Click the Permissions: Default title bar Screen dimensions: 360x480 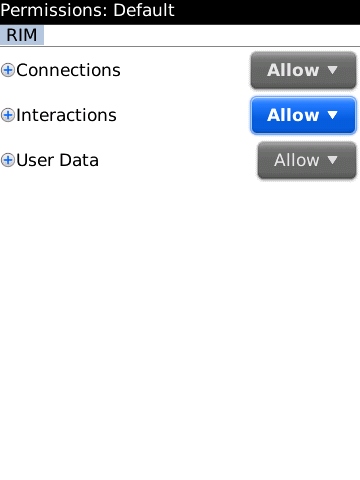coord(180,12)
